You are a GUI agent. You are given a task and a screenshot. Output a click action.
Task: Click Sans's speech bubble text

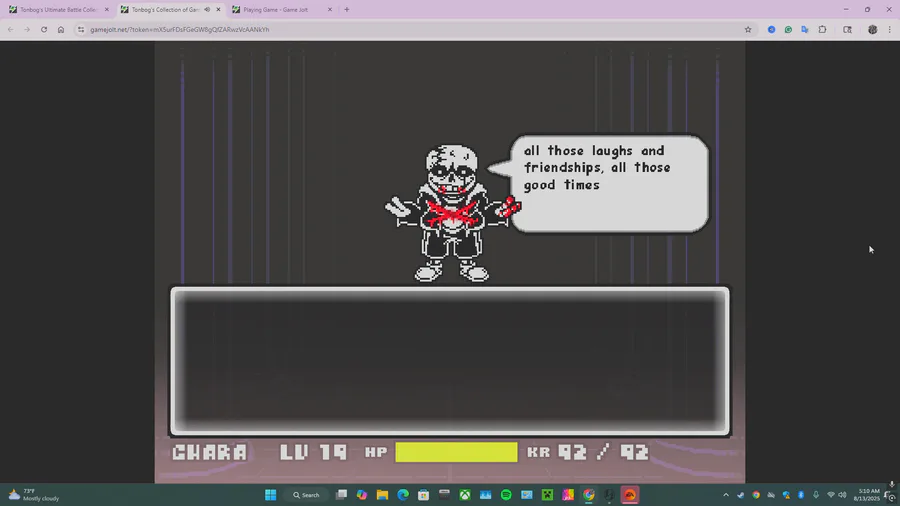click(x=597, y=168)
